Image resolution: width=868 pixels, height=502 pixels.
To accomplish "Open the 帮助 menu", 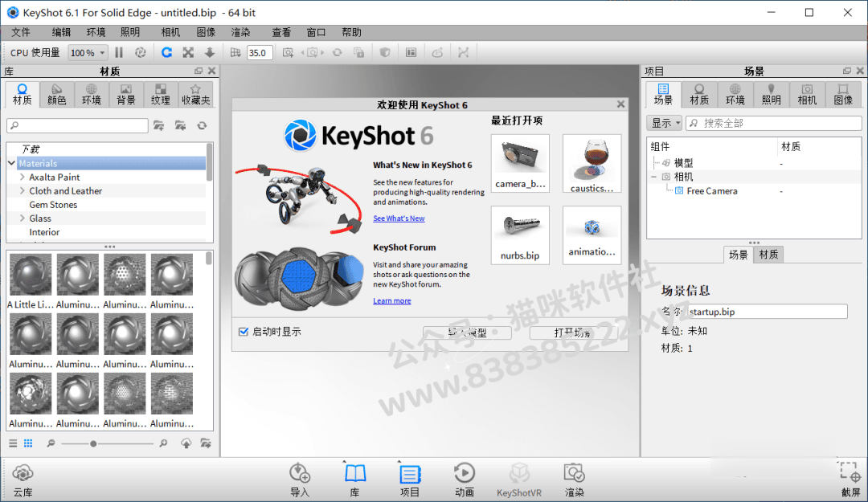I will coord(351,33).
